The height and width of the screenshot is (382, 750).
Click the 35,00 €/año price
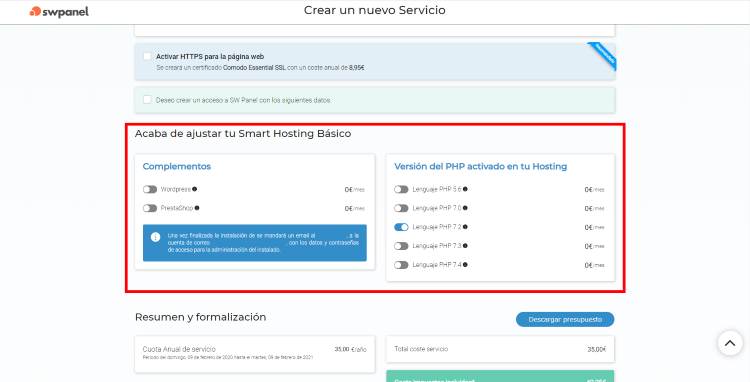tap(350, 349)
